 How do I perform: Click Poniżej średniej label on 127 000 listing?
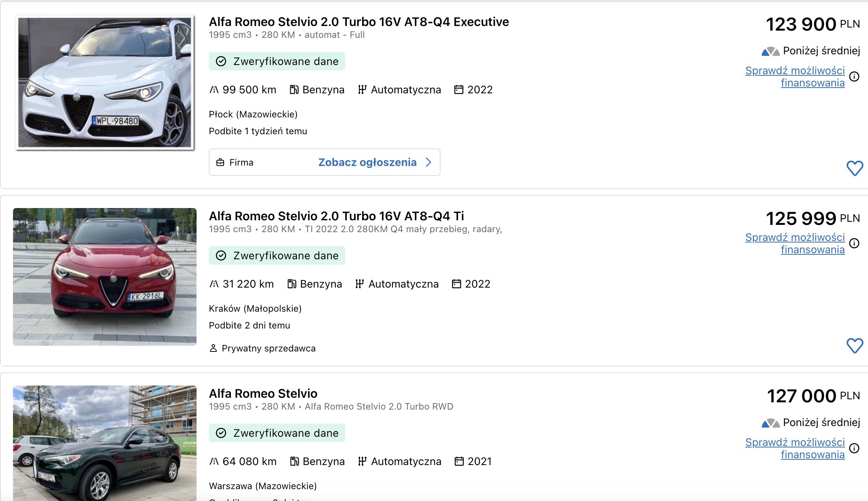click(x=821, y=423)
